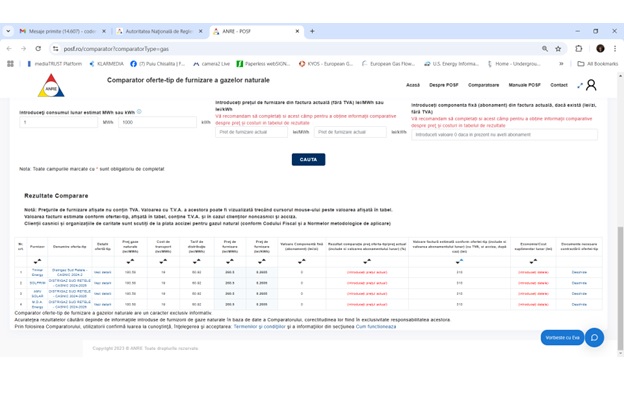Sort table by the Tarif de distributie column
Viewport: 624px width, 400px height.
pos(196,262)
